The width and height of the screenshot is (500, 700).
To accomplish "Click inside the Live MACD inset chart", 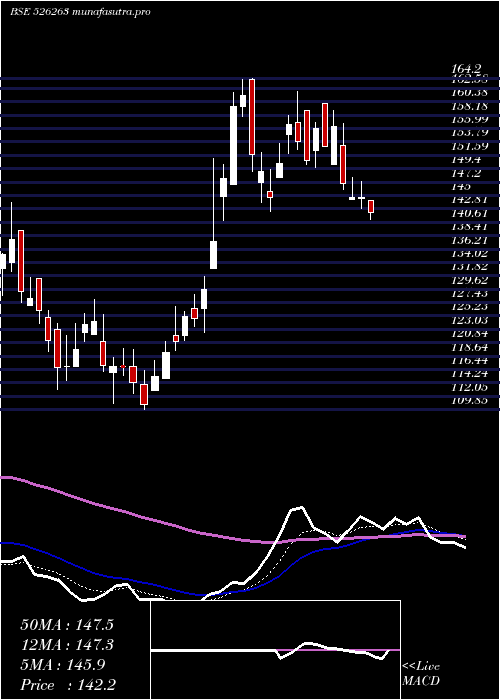I will point(275,650).
